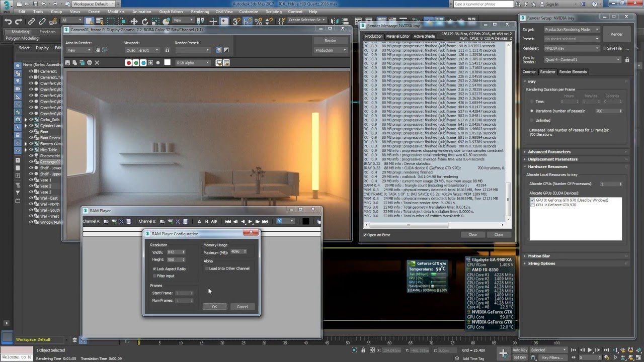Image resolution: width=644 pixels, height=362 pixels.
Task: Select Wall - East in scene explorer
Action: 49,198
